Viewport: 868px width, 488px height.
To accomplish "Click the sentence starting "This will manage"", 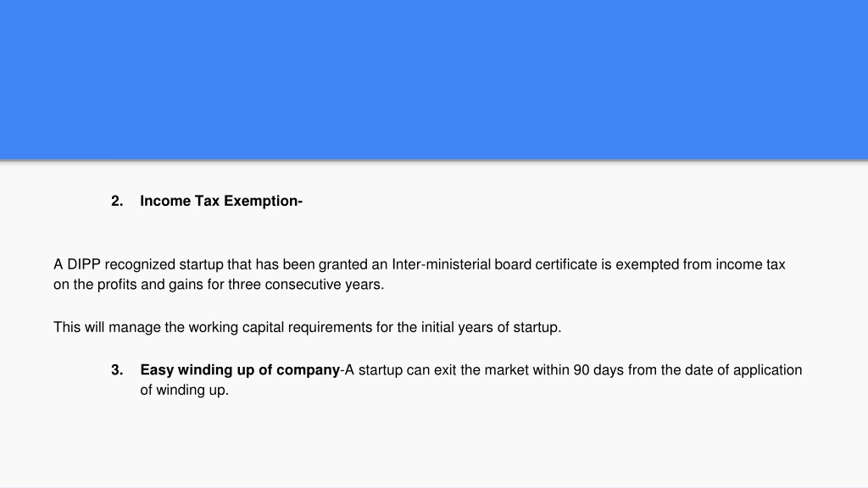I will (307, 327).
